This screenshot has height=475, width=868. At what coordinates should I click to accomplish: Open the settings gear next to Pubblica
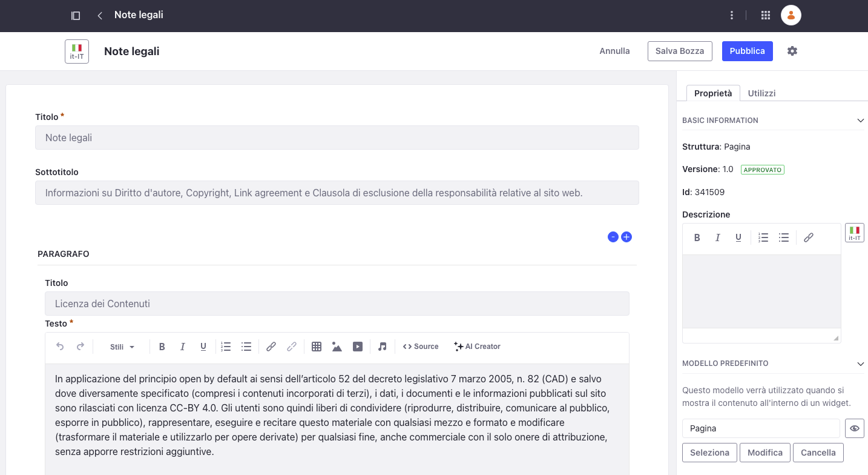(x=792, y=51)
